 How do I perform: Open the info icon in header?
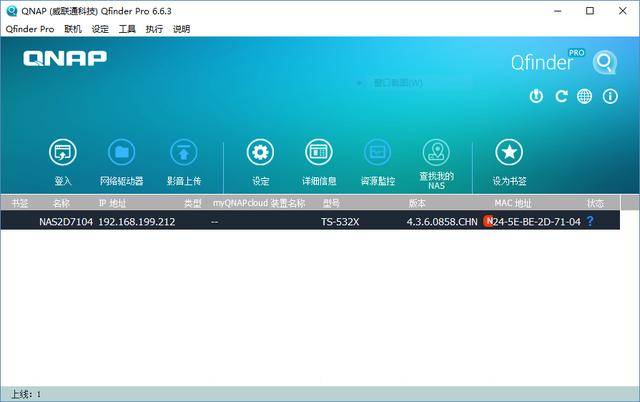tap(610, 96)
